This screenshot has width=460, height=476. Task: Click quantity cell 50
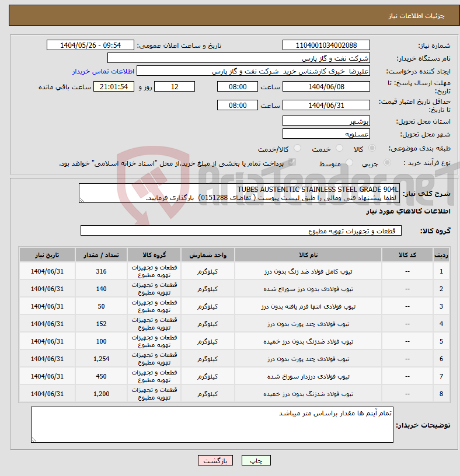click(x=101, y=307)
